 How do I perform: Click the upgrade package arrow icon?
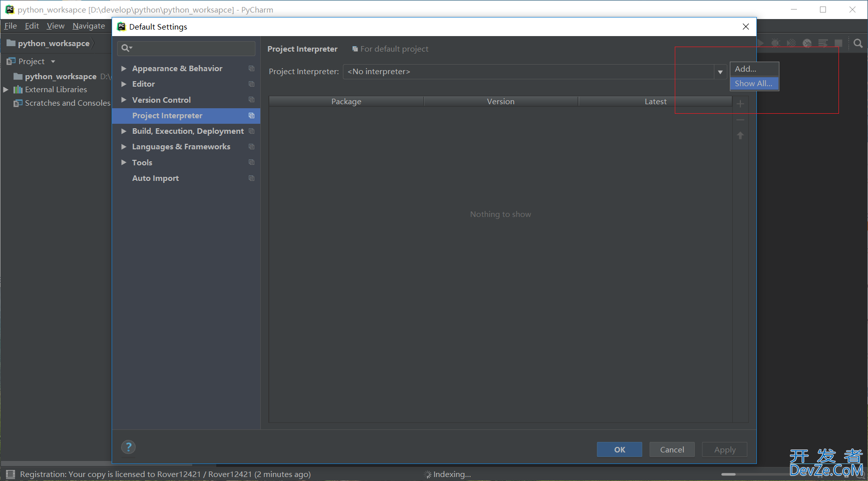coord(740,135)
